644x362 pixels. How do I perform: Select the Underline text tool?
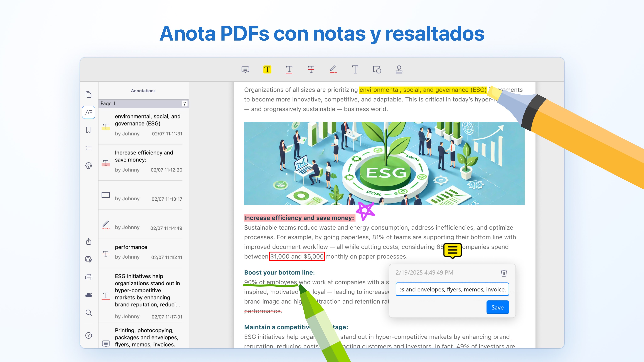tap(289, 69)
